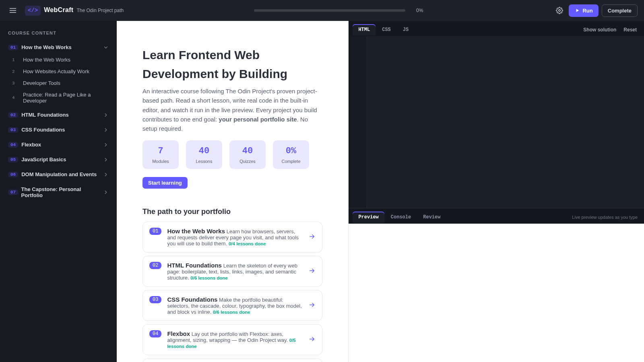The height and width of the screenshot is (362, 644).
Task: Run the code with Run button
Action: tap(584, 10)
